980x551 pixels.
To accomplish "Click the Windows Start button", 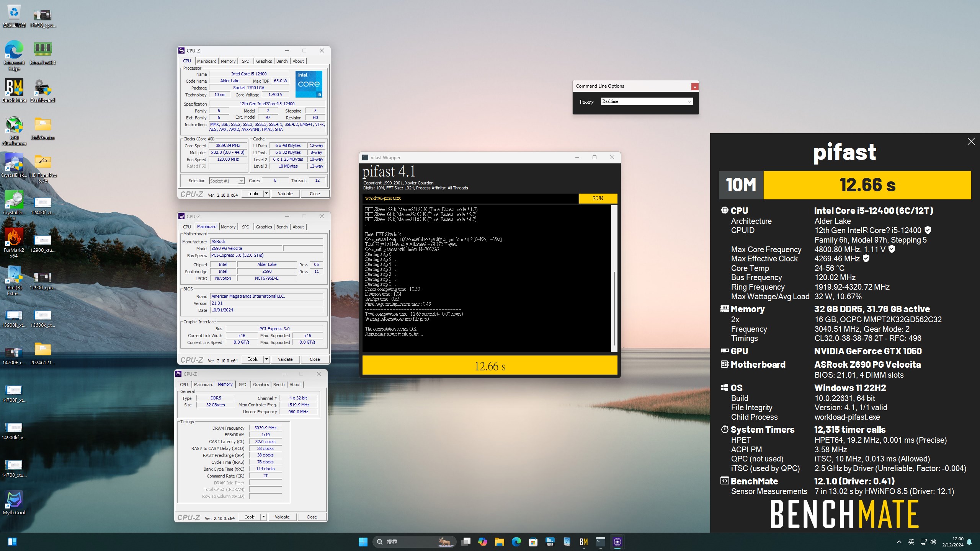I will point(363,541).
